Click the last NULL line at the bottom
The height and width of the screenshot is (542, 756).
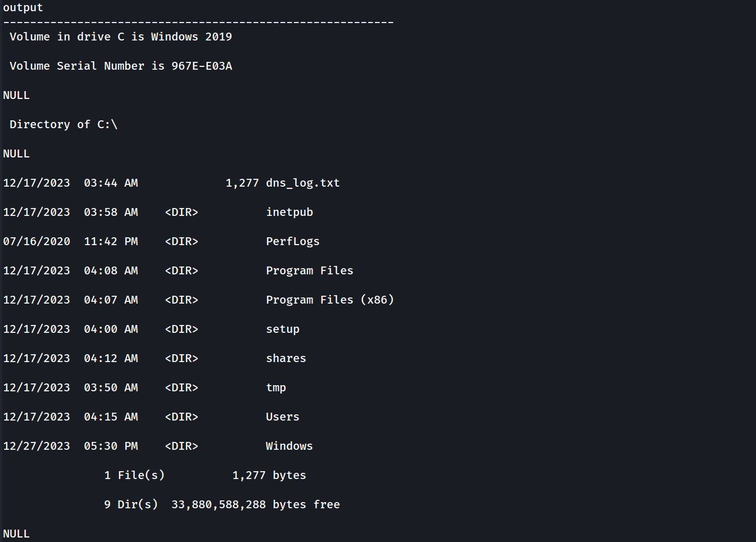pos(16,534)
